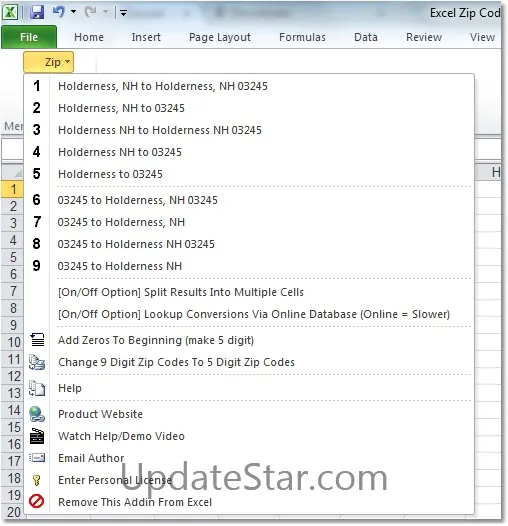Pick option 3 Holderness NH to Holderness NH 03245

[x=249, y=130]
